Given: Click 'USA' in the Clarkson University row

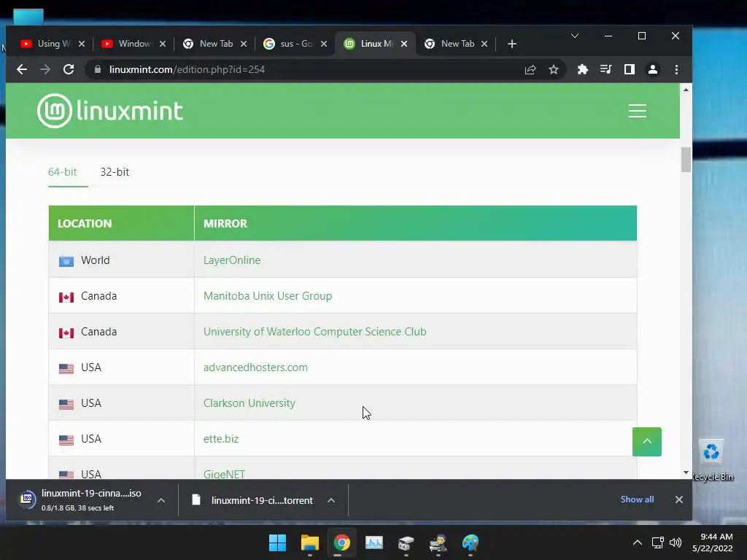Looking at the screenshot, I should coord(91,402).
